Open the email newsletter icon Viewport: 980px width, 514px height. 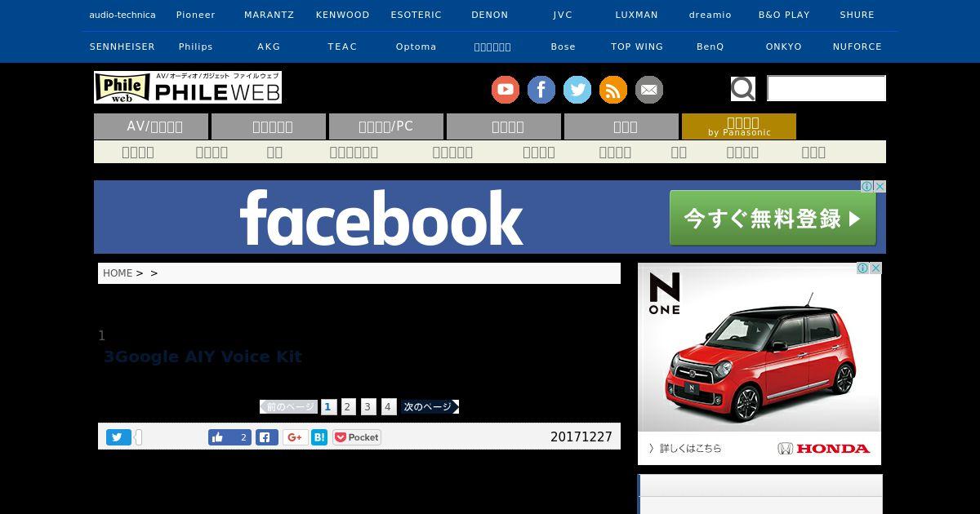pyautogui.click(x=649, y=90)
